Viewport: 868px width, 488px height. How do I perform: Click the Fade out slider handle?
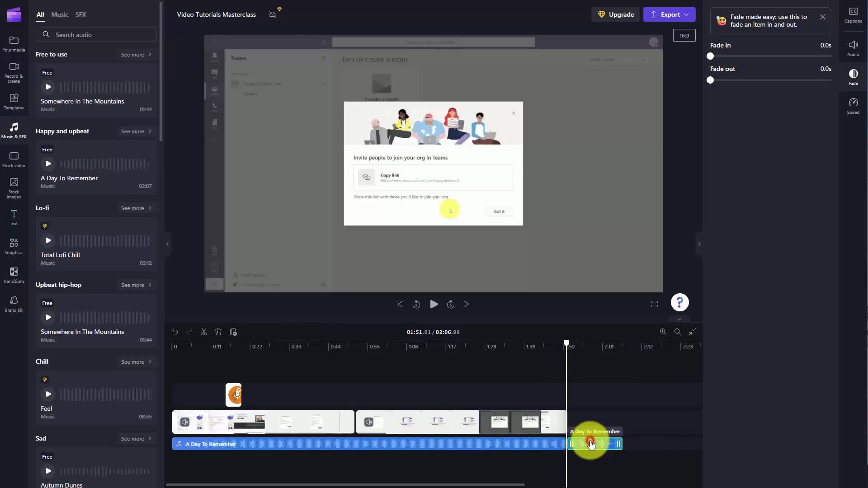pos(710,80)
